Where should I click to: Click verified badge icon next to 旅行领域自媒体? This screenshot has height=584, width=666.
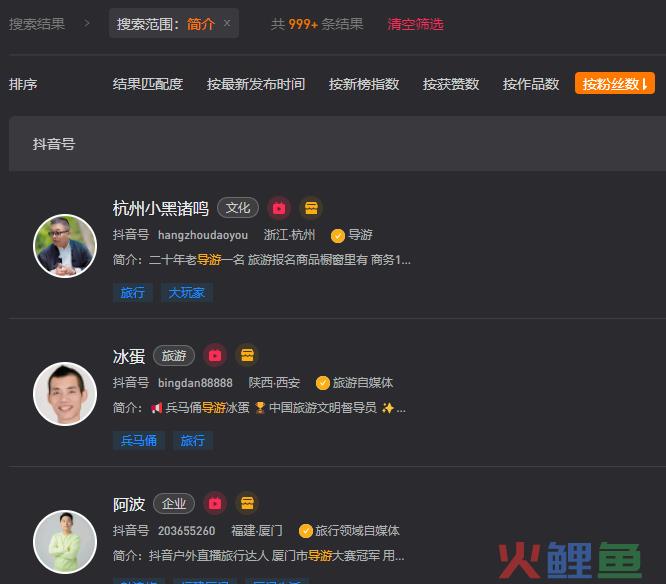(305, 531)
